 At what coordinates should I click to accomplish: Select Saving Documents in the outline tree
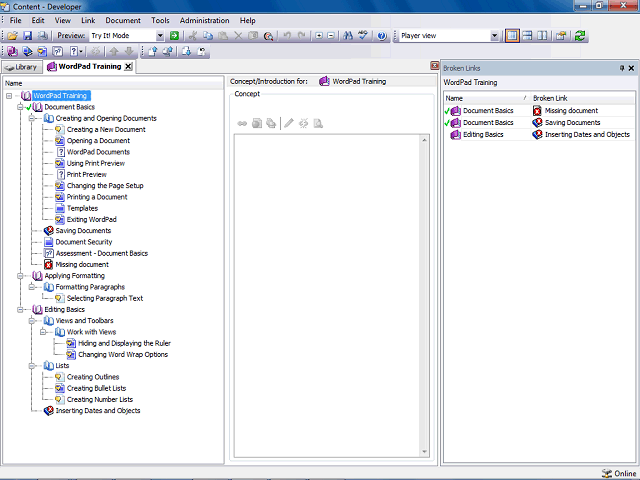[x=83, y=231]
